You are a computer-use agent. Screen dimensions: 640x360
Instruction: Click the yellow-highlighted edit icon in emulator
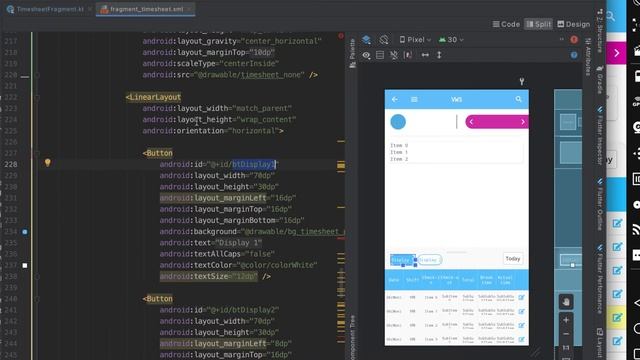click(x=617, y=318)
